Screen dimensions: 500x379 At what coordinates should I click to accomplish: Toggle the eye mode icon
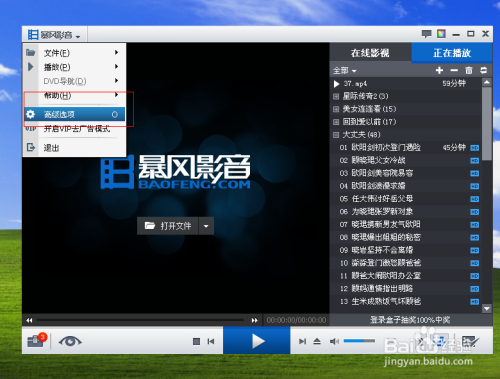(x=70, y=341)
